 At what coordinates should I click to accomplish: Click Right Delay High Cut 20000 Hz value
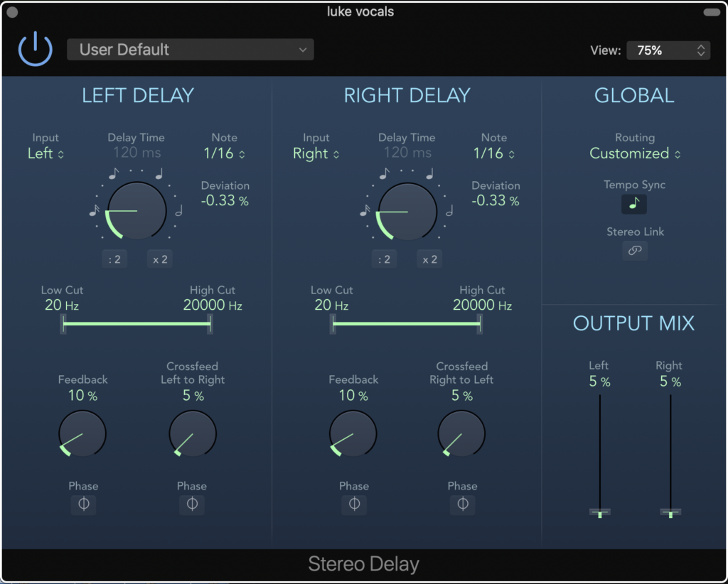(x=483, y=305)
